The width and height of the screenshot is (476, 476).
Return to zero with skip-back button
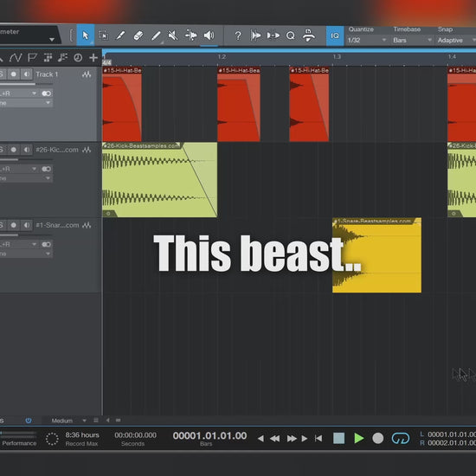(x=318, y=439)
